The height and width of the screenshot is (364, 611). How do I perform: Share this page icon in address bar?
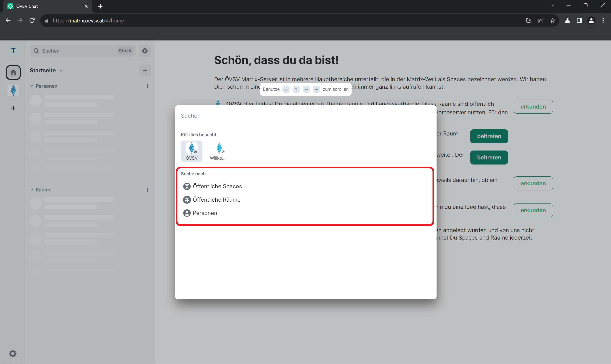click(x=541, y=21)
